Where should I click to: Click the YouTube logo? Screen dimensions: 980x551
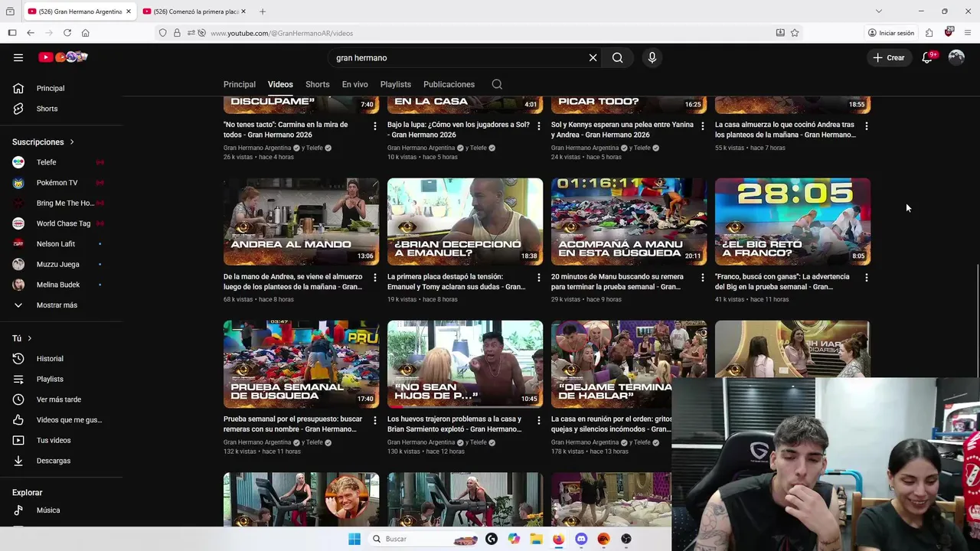tap(64, 57)
